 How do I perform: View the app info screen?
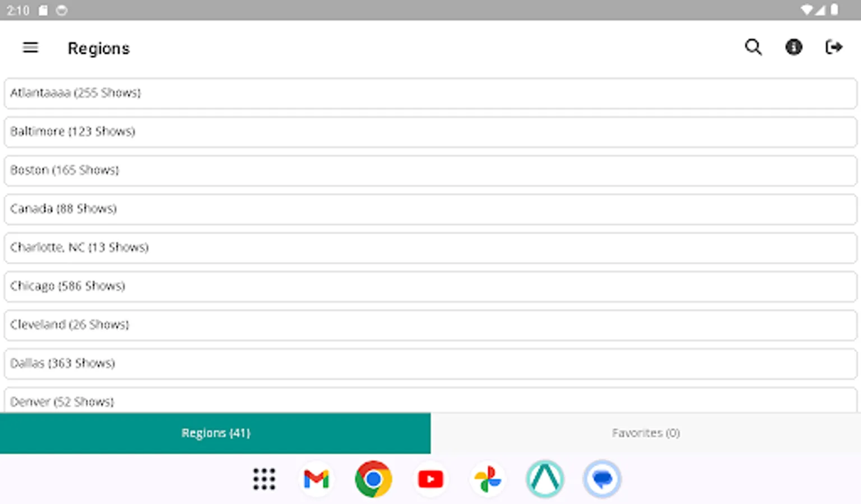click(x=794, y=48)
